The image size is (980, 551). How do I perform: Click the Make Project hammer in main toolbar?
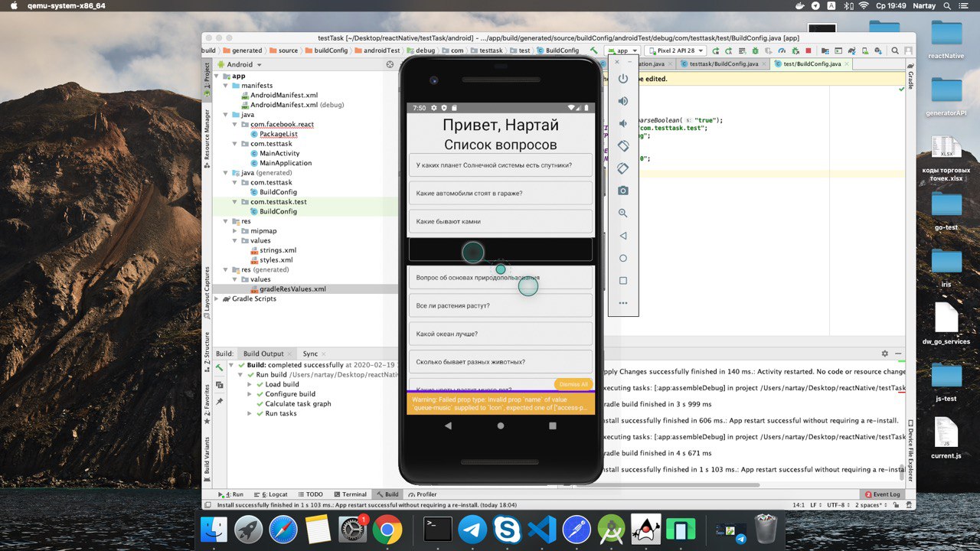pyautogui.click(x=593, y=51)
